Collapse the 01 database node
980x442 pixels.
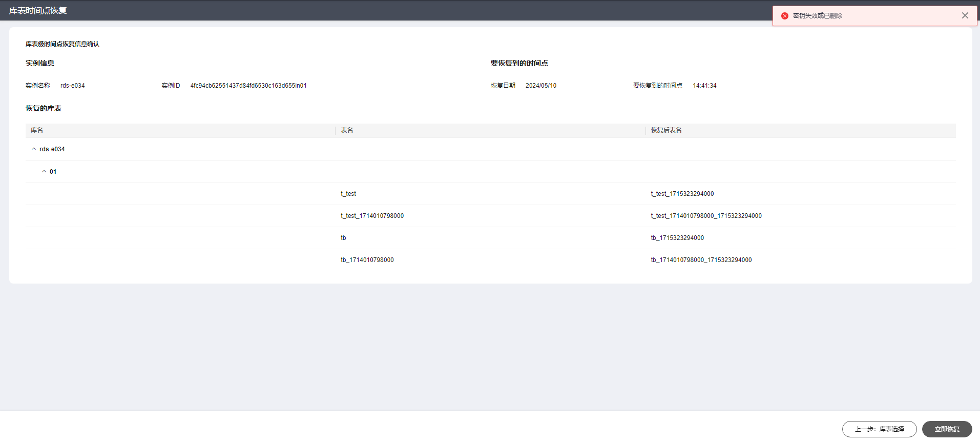44,172
